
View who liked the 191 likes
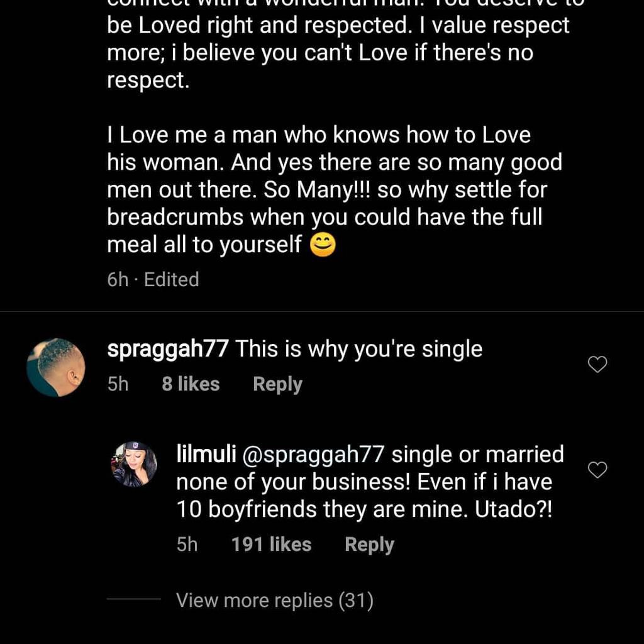coord(270,544)
